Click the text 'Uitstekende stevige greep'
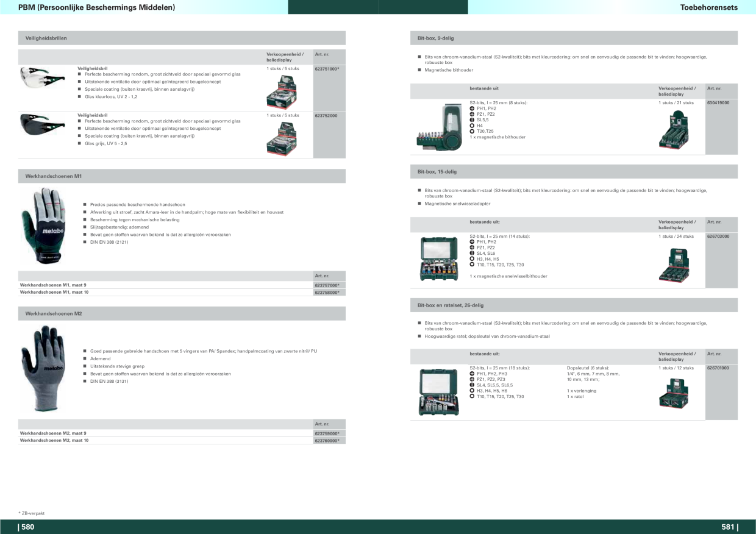756x534 pixels. pos(117,366)
